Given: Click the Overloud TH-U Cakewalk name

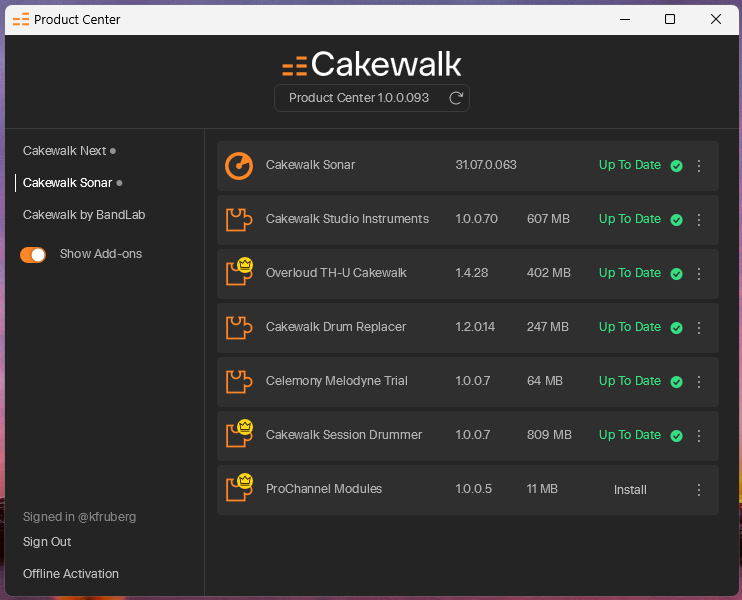Looking at the screenshot, I should point(336,273).
